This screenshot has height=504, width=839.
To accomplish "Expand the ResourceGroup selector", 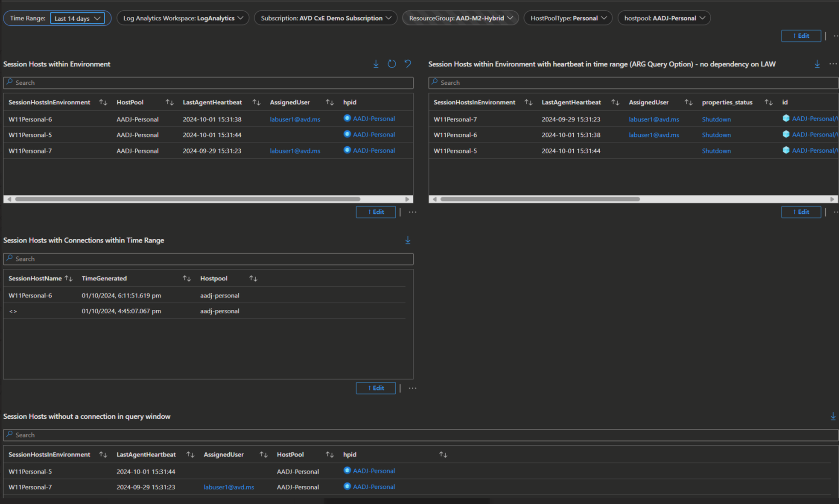I will point(460,18).
